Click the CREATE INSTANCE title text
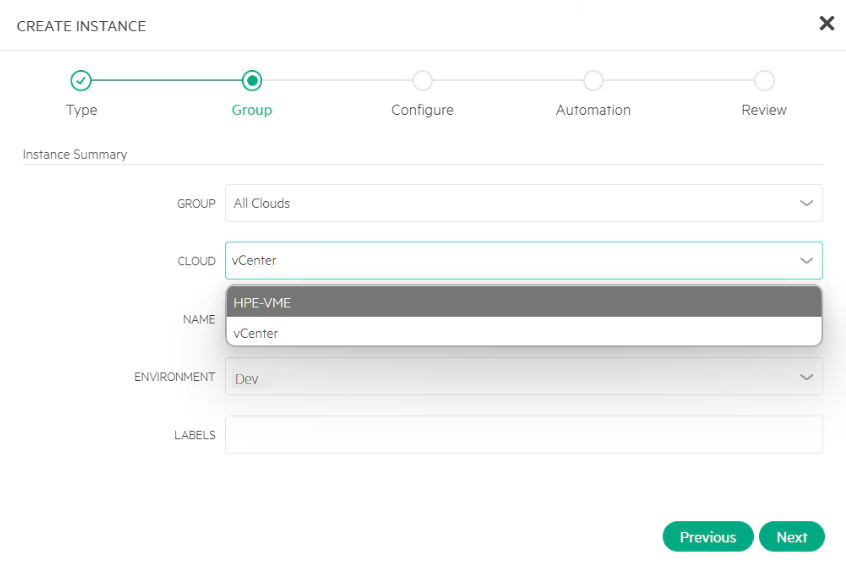The width and height of the screenshot is (846, 570). tap(81, 26)
